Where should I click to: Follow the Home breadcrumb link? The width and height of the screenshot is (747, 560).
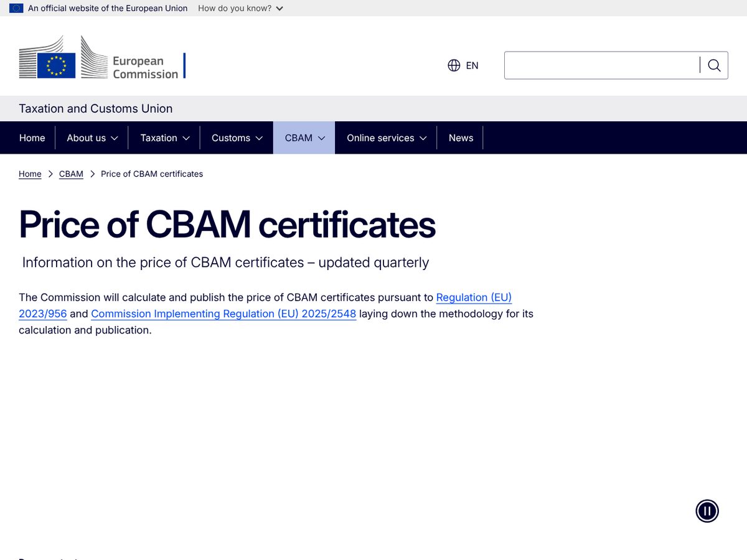(30, 174)
